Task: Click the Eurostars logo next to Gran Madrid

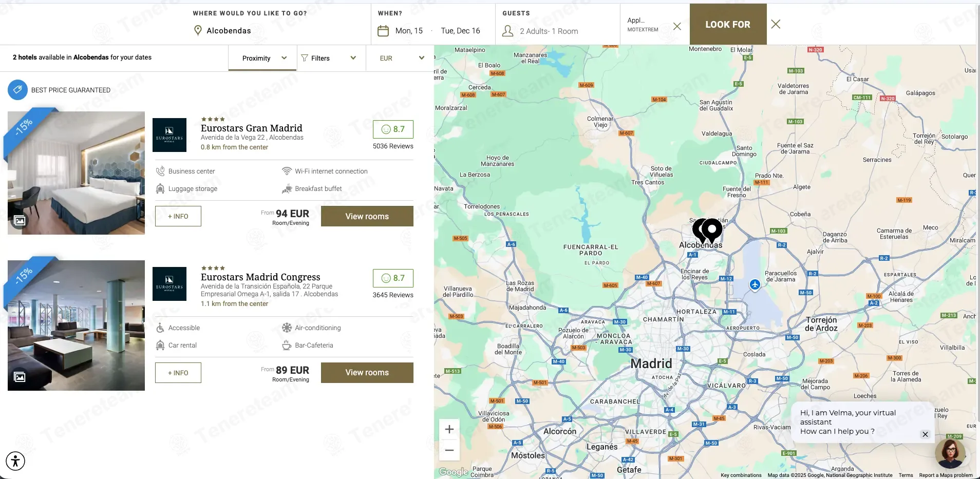Action: pyautogui.click(x=169, y=135)
